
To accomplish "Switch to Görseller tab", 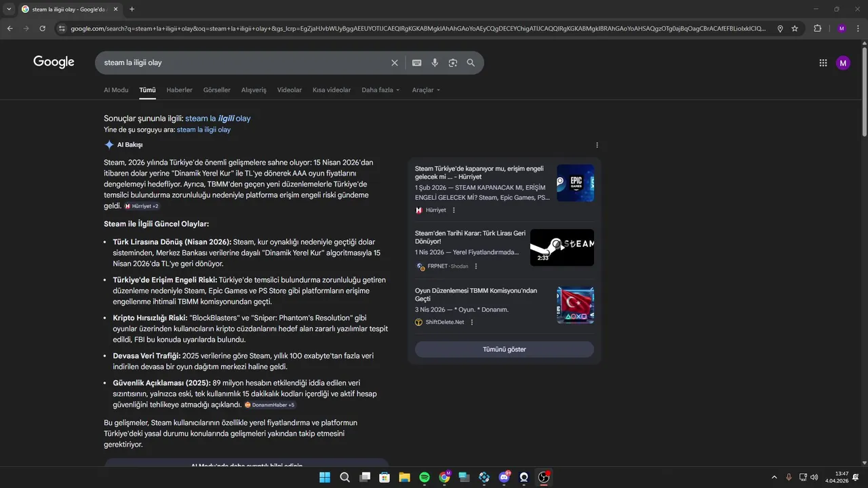I will 217,90.
